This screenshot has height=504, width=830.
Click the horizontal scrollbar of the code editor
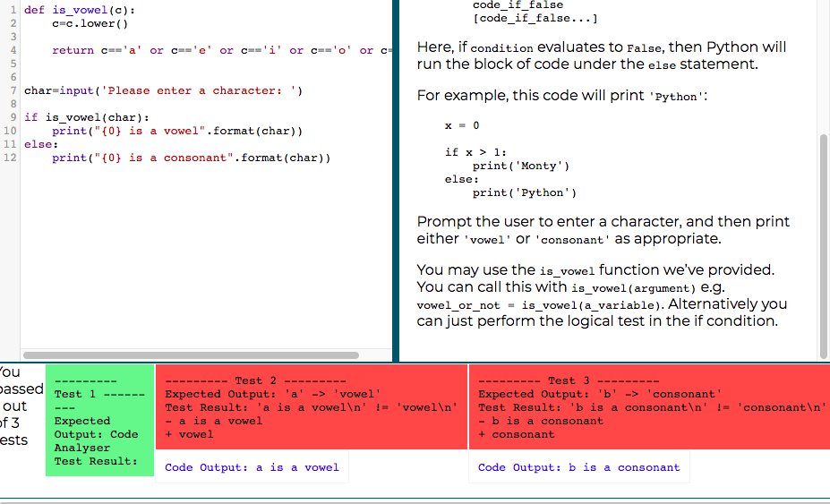point(191,355)
